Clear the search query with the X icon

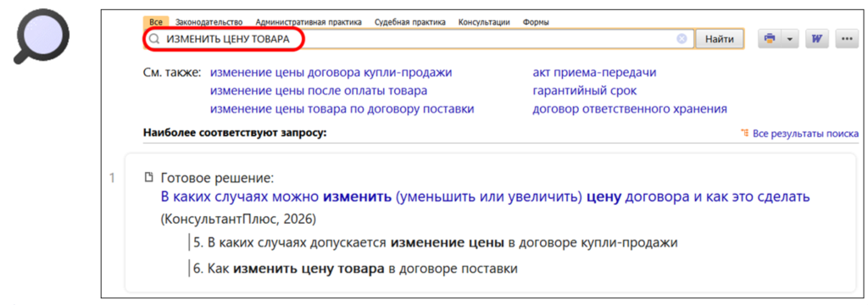point(682,39)
